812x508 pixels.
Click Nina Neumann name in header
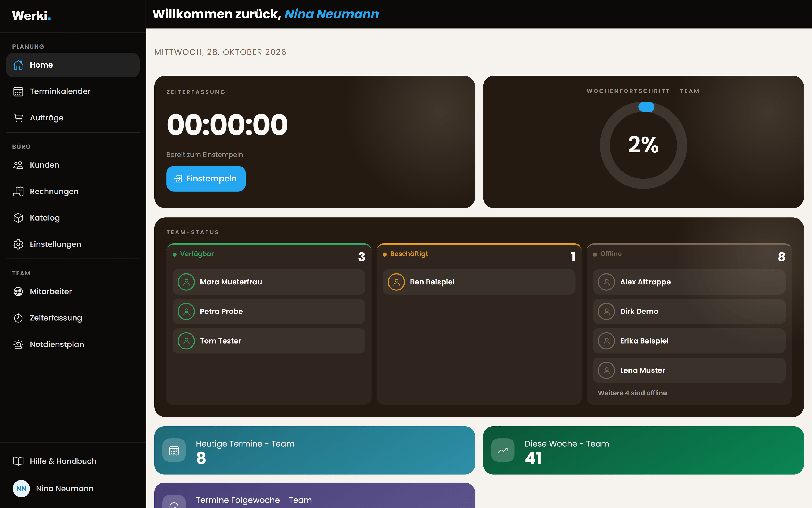click(332, 14)
